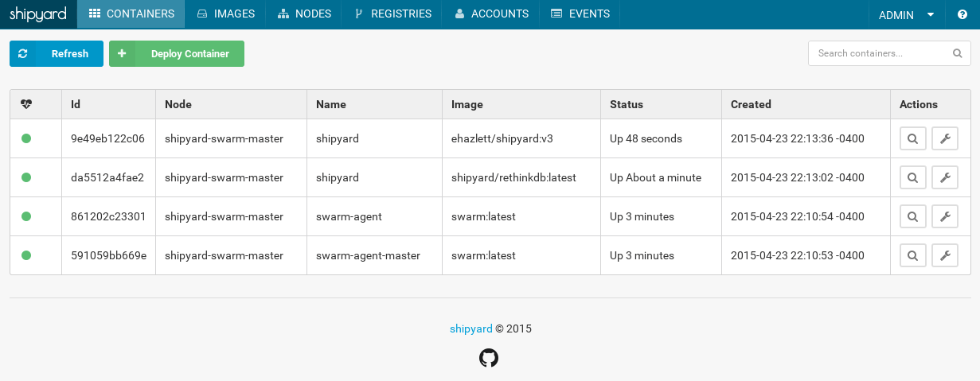
Task: Open wrench actions for container da5512a4fae2
Action: 945,177
